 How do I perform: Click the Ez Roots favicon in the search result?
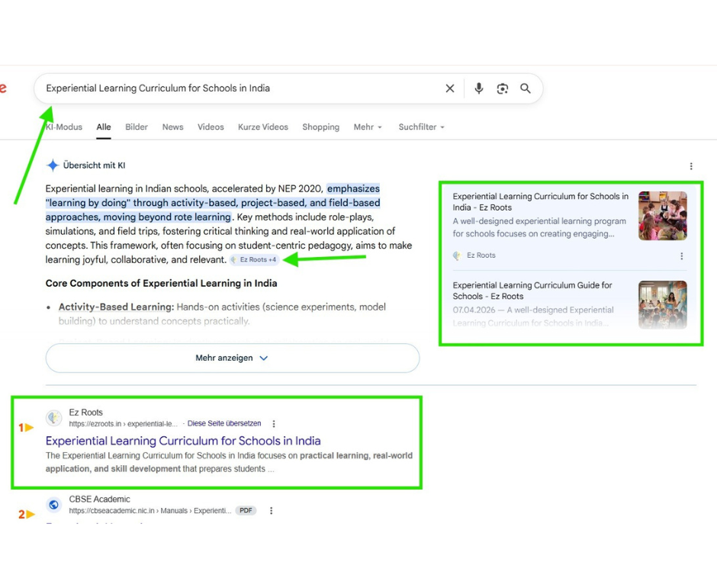[54, 417]
